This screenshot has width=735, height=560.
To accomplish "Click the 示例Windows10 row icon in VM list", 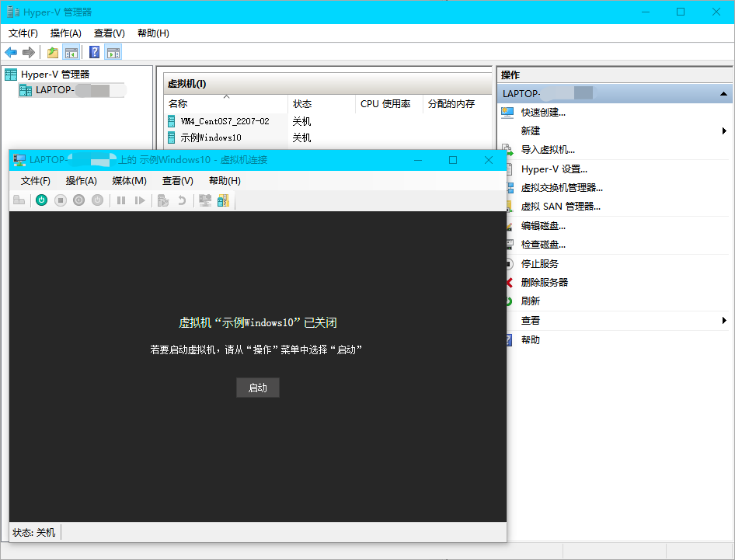I will [172, 137].
